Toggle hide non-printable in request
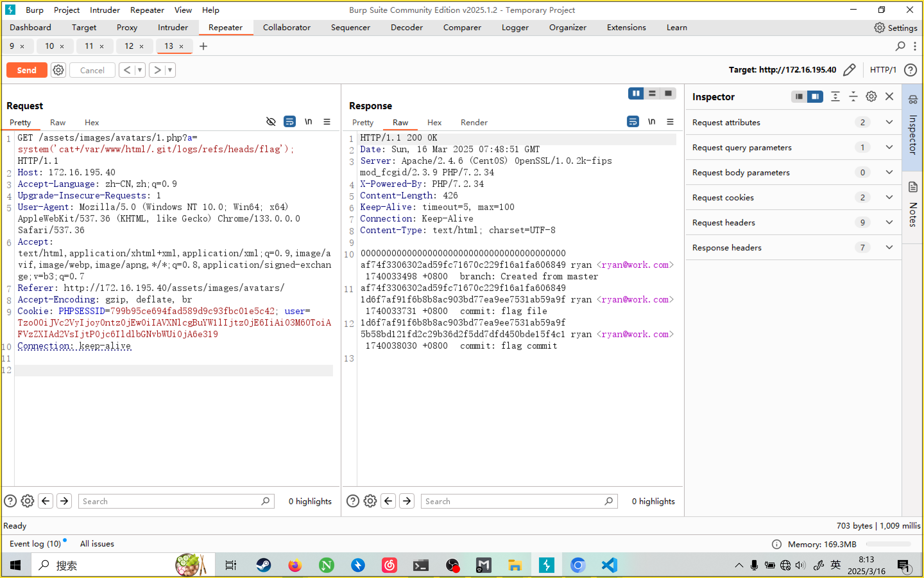924x578 pixels. pyautogui.click(x=271, y=122)
